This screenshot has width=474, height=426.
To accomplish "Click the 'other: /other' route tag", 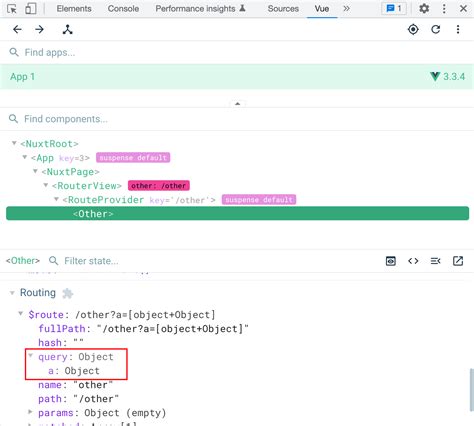I will point(159,186).
